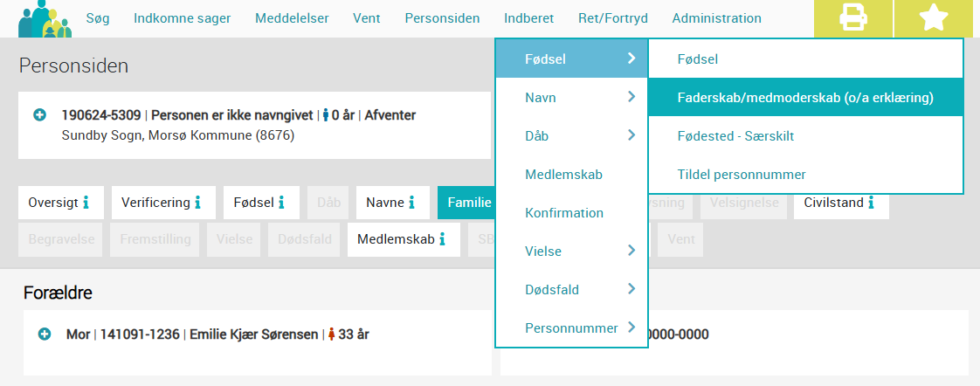Viewport: 980px width, 386px height.
Task: Expand Mor Emilie Kjær Sørensen details
Action: (45, 334)
